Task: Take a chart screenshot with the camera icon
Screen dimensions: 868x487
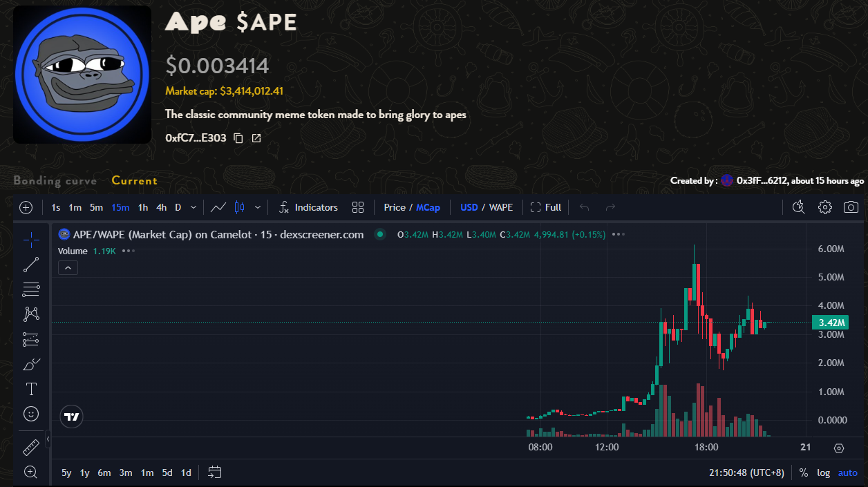Action: 851,207
